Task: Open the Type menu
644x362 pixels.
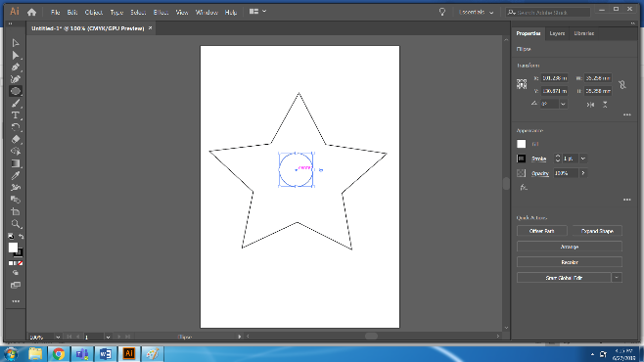Action: click(x=116, y=13)
